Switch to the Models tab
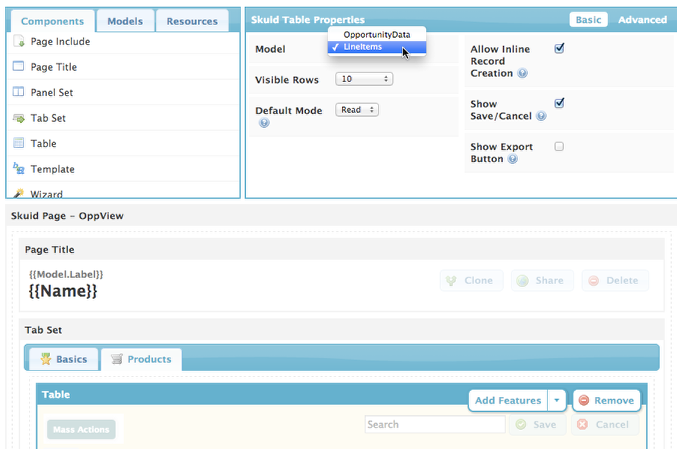This screenshot has width=677, height=449. 126,21
